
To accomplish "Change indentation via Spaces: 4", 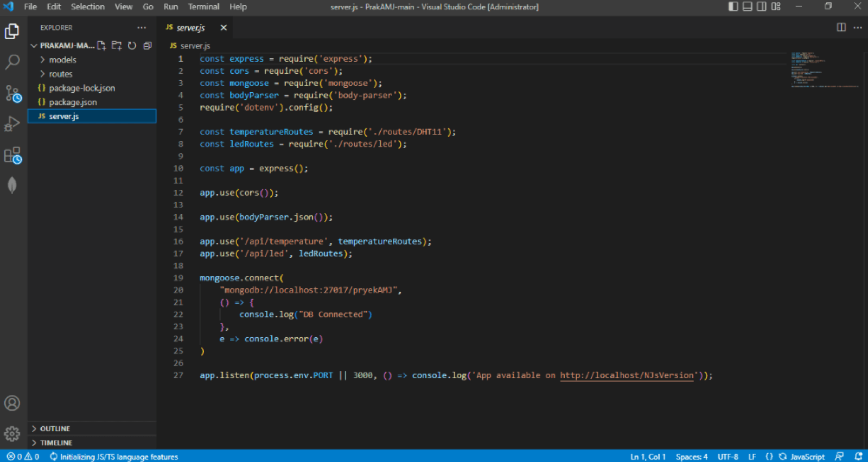I will coord(692,457).
